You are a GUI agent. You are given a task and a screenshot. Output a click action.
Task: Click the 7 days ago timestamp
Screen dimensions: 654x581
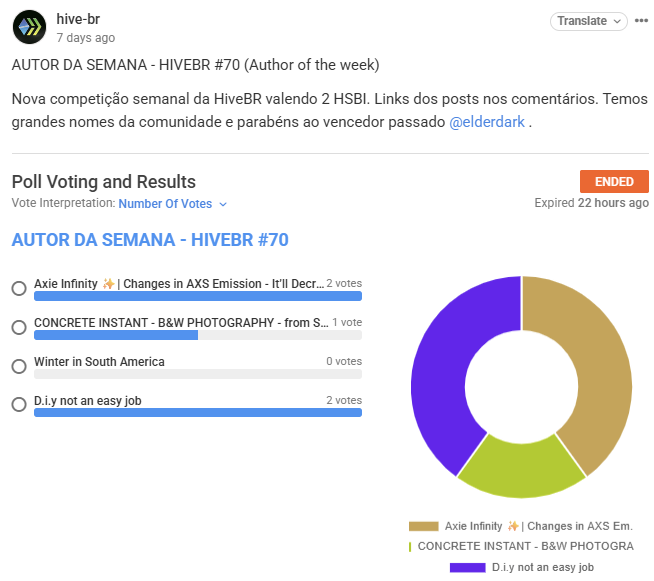pyautogui.click(x=86, y=38)
